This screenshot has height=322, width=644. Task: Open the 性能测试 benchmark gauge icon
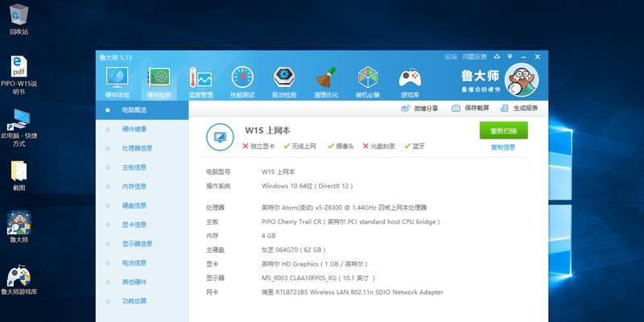pyautogui.click(x=242, y=83)
